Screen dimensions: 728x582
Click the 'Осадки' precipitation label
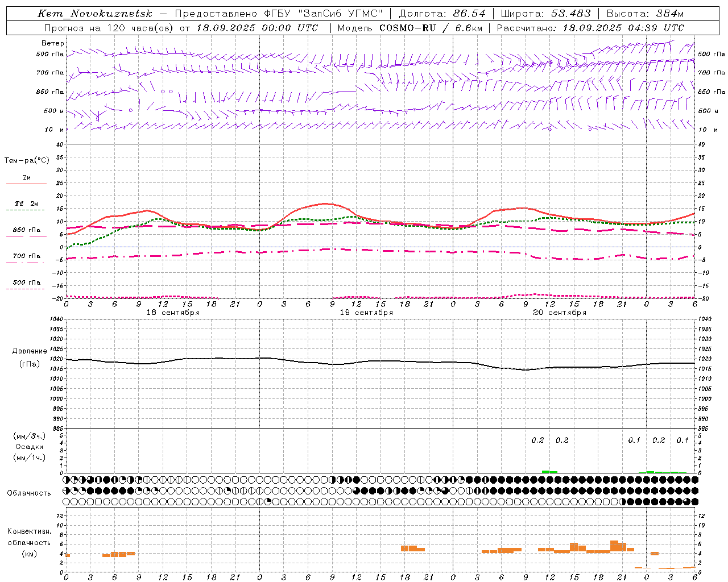tap(30, 447)
